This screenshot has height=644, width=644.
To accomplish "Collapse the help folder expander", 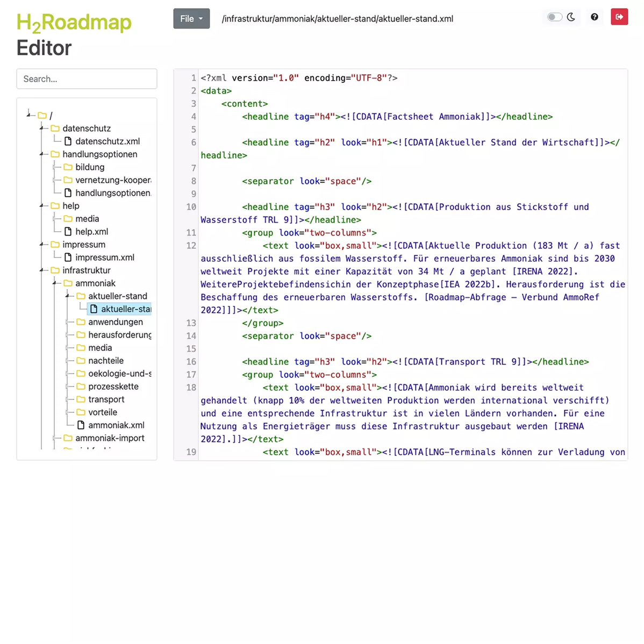I will click(x=41, y=205).
